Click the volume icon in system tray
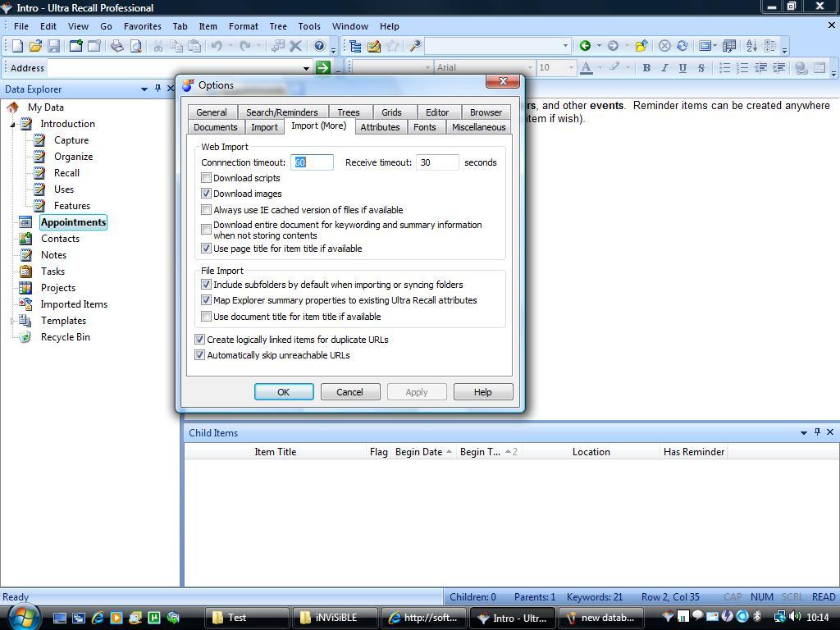The width and height of the screenshot is (840, 630). tap(794, 617)
